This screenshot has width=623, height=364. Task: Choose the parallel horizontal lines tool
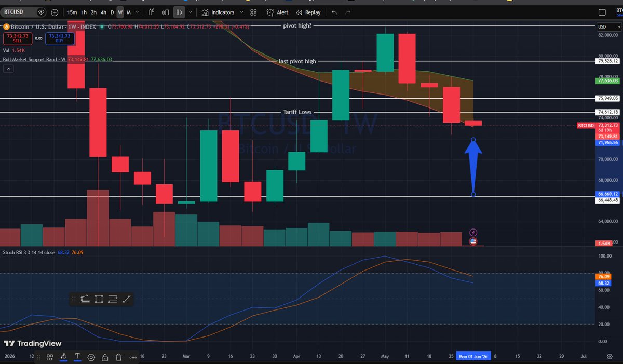[x=113, y=299]
